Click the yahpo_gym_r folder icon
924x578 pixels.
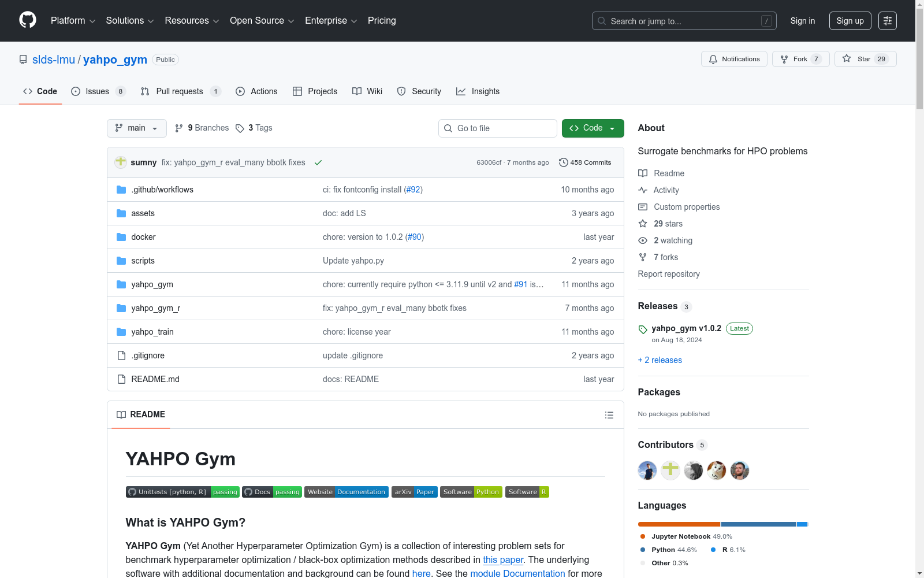tap(121, 308)
